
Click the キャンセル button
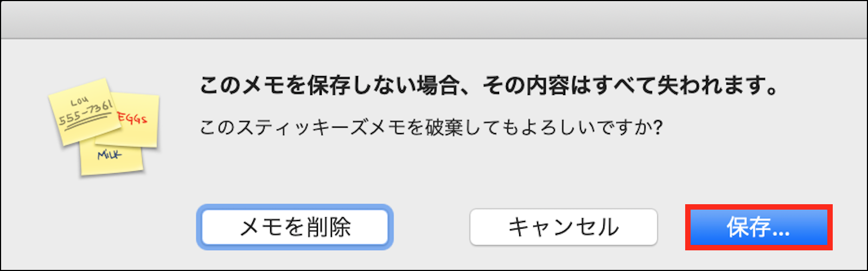[564, 227]
